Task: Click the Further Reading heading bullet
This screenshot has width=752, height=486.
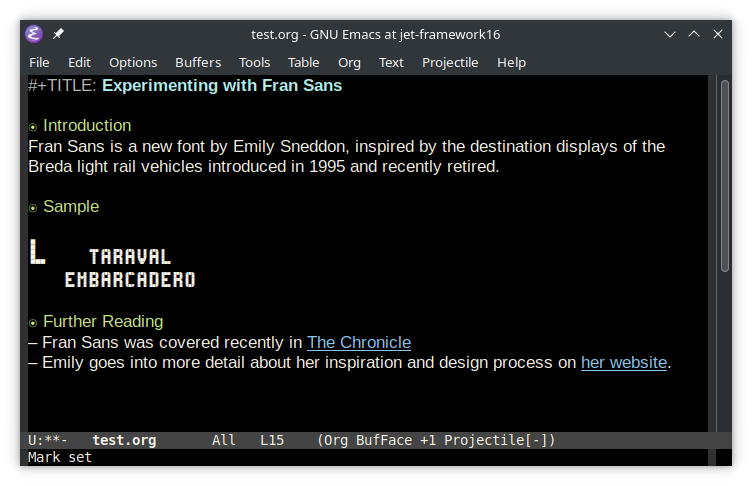Action: [x=33, y=323]
